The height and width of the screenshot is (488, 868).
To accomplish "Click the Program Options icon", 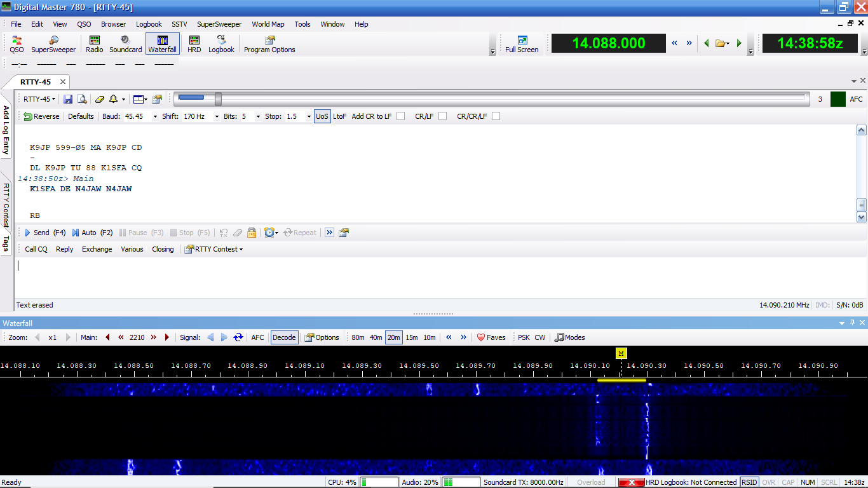I will [269, 44].
